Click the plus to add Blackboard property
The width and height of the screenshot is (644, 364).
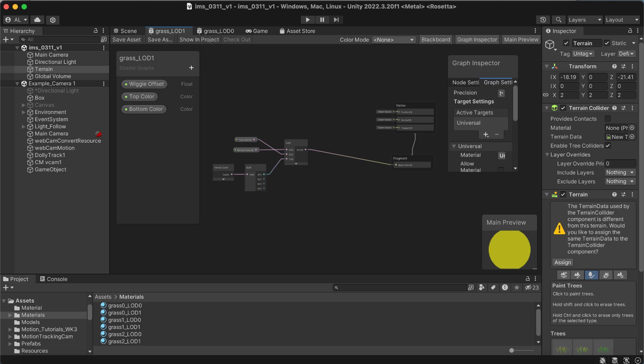coord(191,68)
